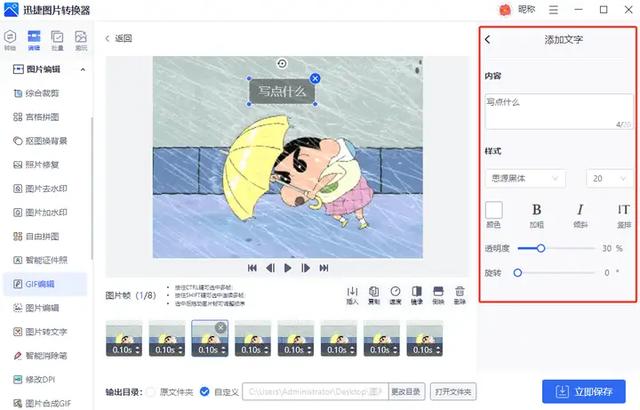
Task: Collapse the 图片编辑 section chevron
Action: [83, 69]
